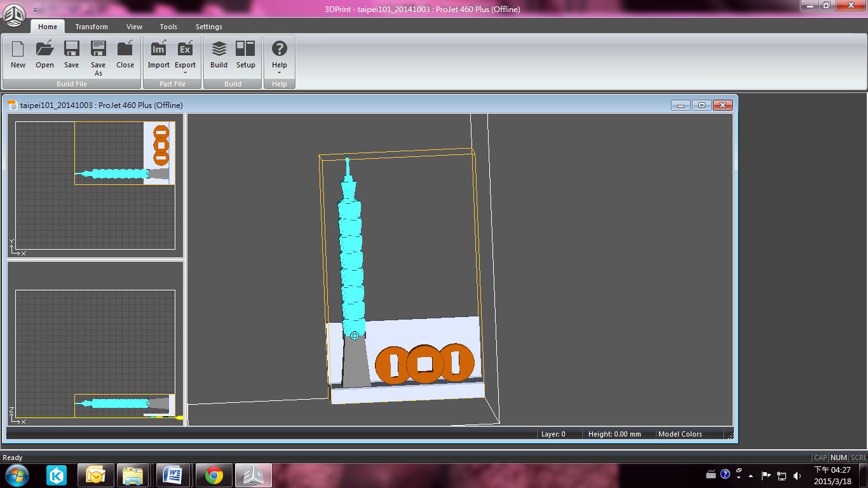This screenshot has height=488, width=868.
Task: Create a New build file
Action: (18, 55)
